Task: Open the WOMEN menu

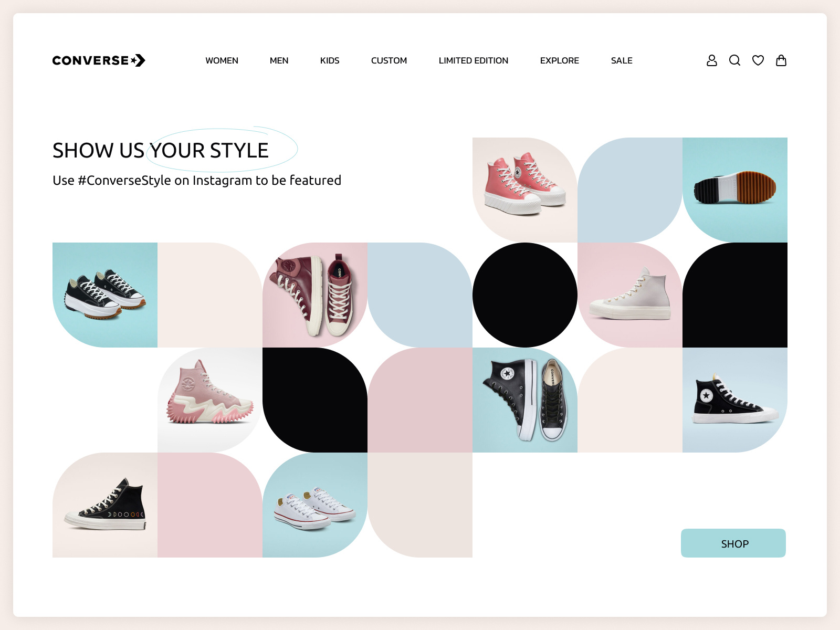Action: 222,60
